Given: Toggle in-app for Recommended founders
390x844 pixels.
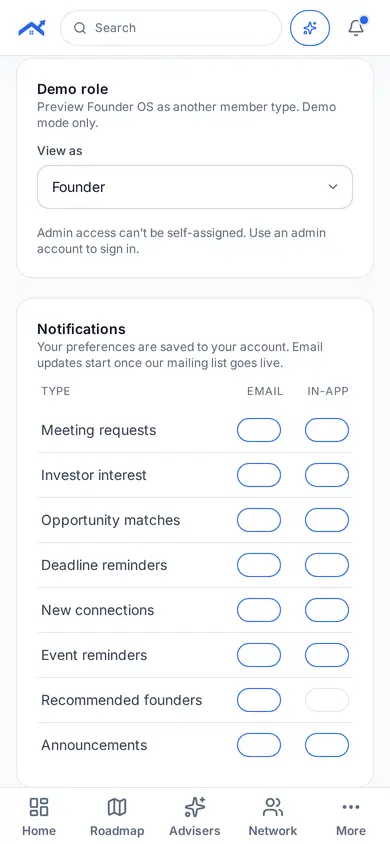Looking at the screenshot, I should tap(327, 700).
